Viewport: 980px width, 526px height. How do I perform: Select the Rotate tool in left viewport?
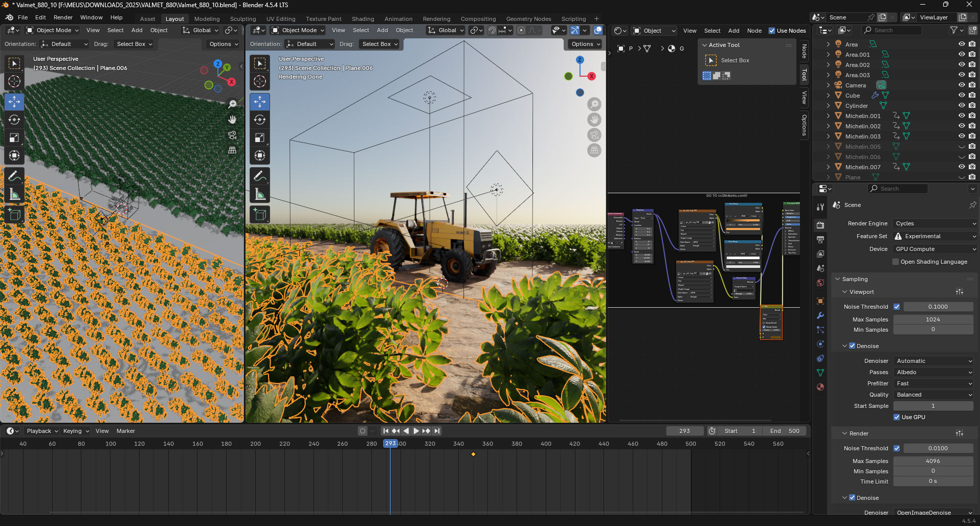pyautogui.click(x=14, y=120)
